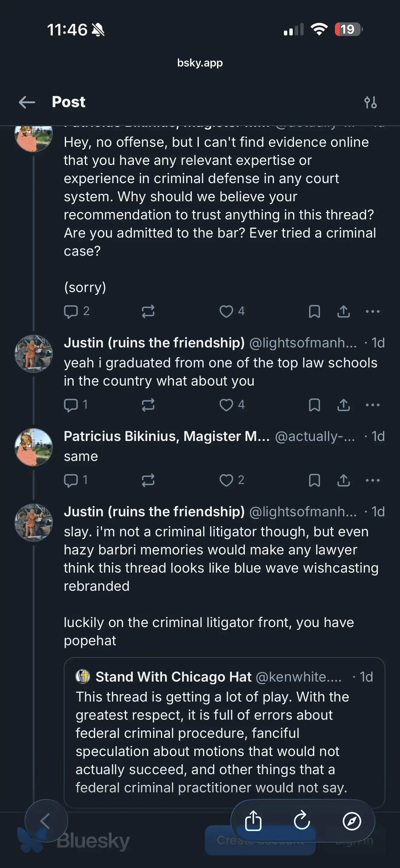Tap Justin's avatar on 'top law schools' post
The width and height of the screenshot is (400, 868).
tap(33, 353)
